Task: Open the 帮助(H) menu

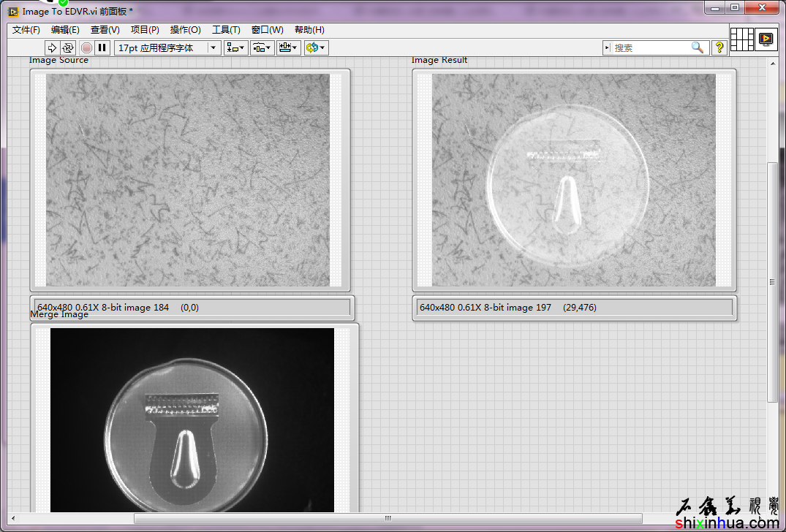Action: pyautogui.click(x=309, y=30)
